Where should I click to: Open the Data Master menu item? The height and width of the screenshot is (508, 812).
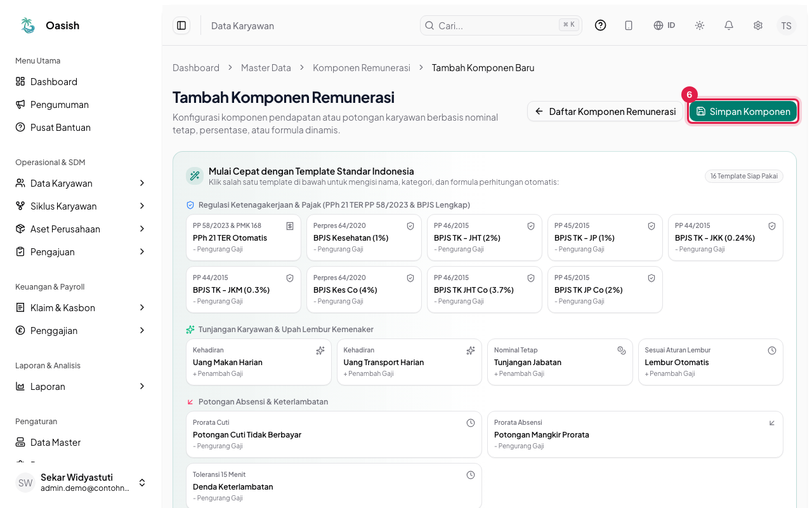[x=81, y=442]
